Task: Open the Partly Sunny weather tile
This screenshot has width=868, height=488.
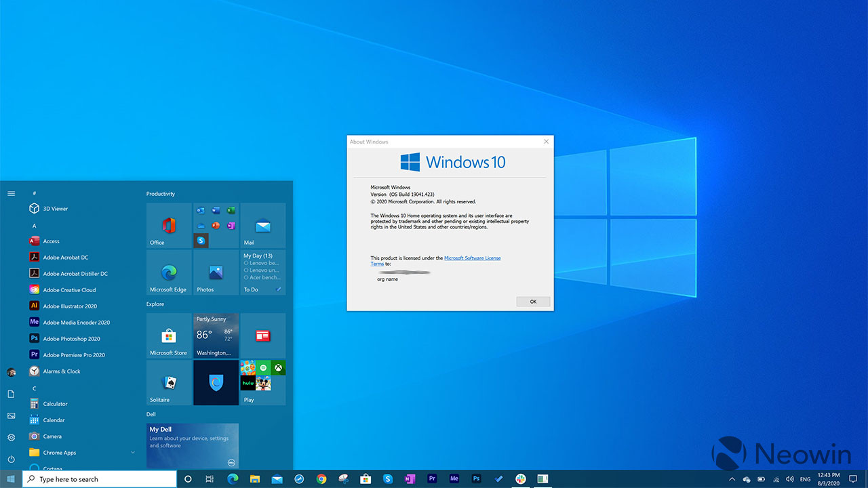Action: pos(216,335)
